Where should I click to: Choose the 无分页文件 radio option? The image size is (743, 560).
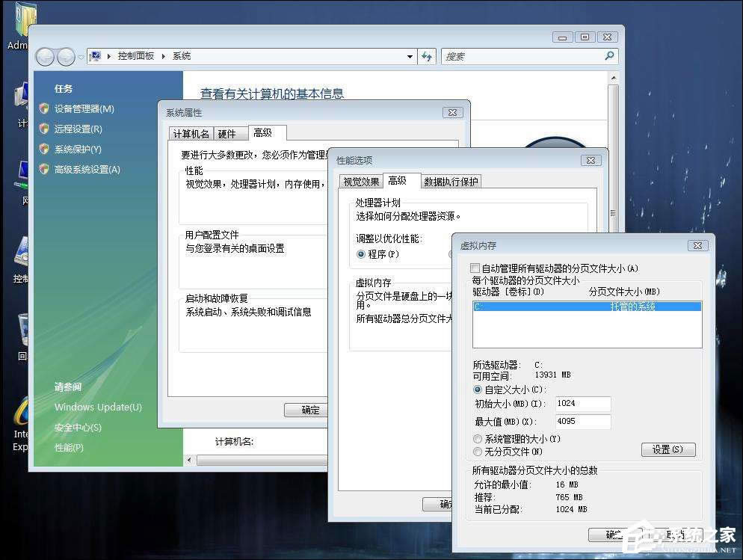click(478, 452)
